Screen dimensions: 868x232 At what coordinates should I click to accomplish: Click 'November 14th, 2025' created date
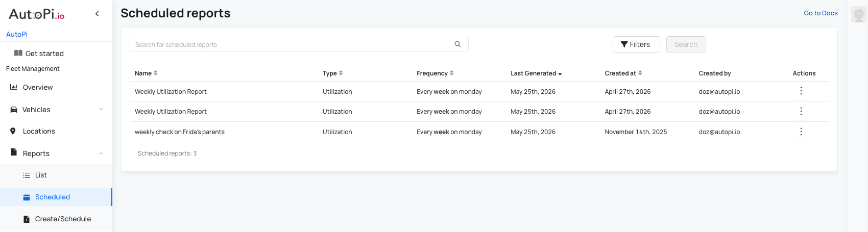click(x=636, y=132)
